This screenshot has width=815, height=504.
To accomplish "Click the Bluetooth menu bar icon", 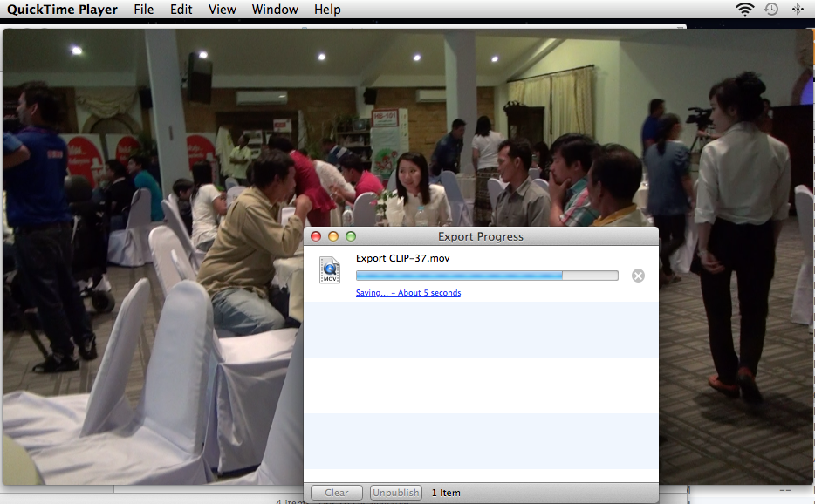I will (x=798, y=9).
